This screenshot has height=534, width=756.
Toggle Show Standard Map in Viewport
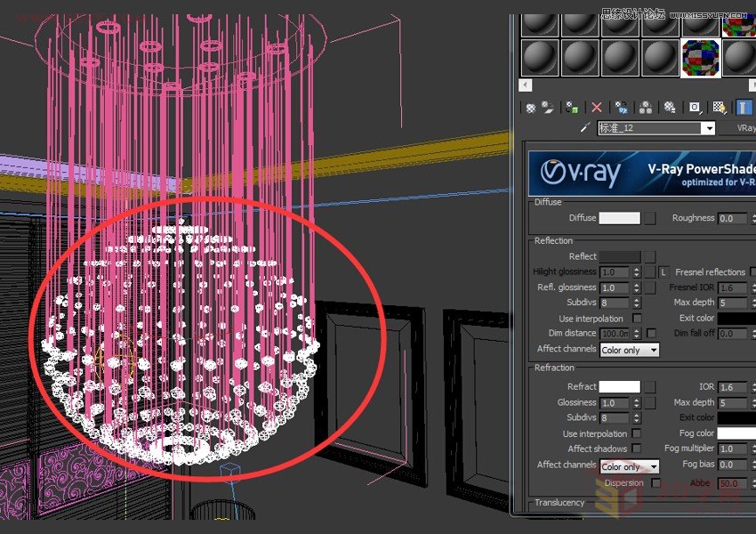pyautogui.click(x=718, y=107)
